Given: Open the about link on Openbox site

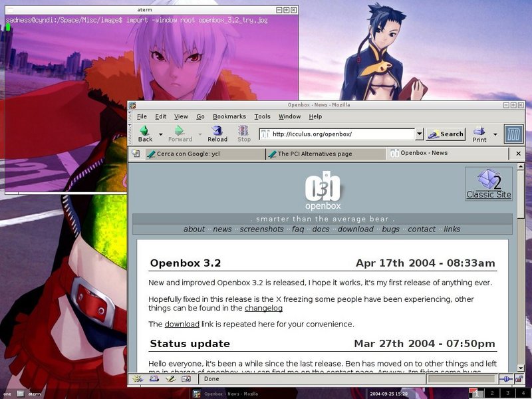Looking at the screenshot, I should click(194, 229).
